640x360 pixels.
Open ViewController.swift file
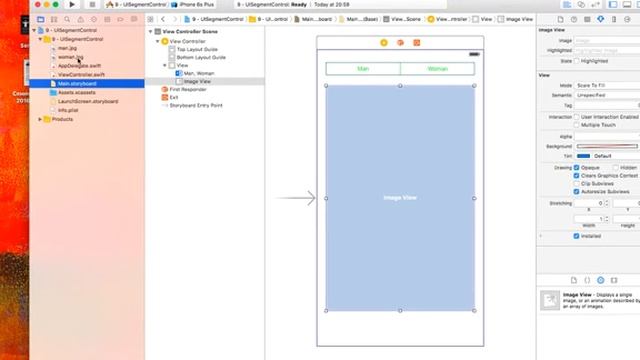(81, 75)
